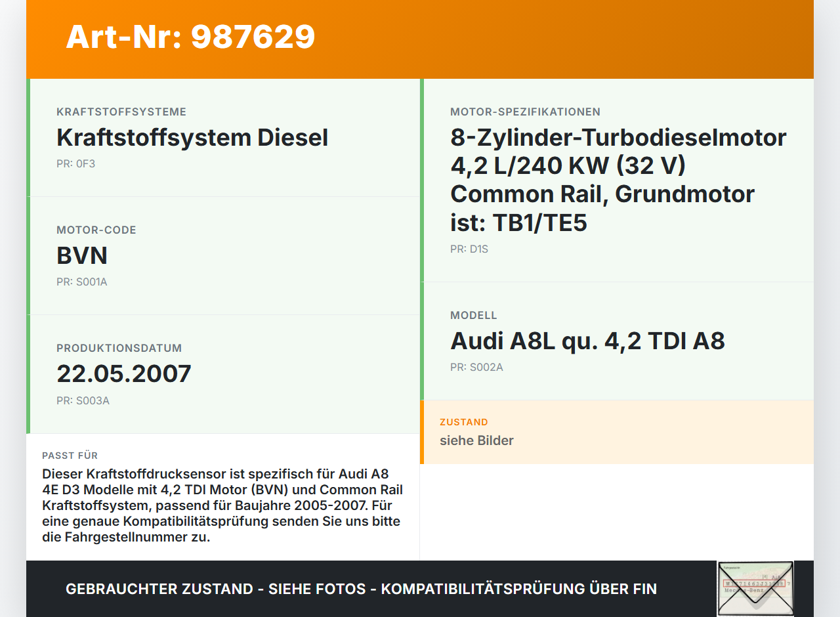Select the Modell entry Audi A8L qu. 4,2 TDI

click(587, 341)
